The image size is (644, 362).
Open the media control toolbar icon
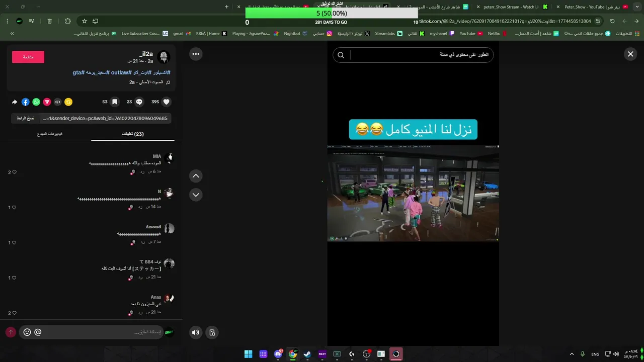coord(32,21)
